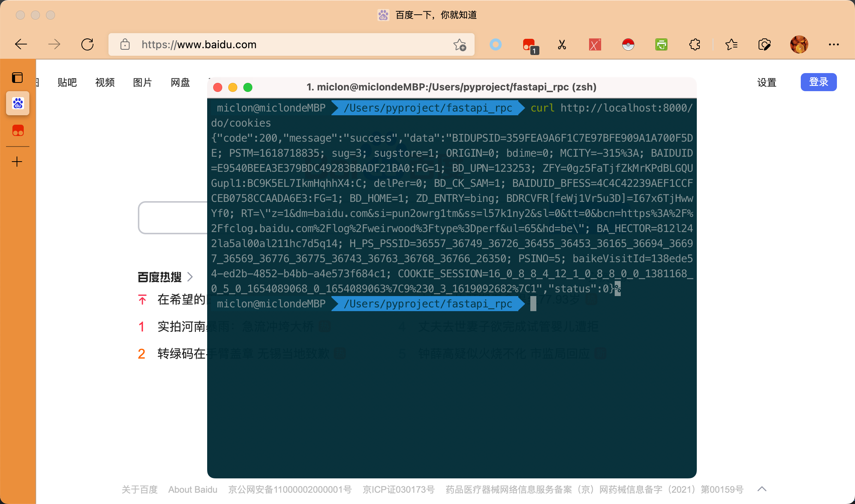Open the 贴吧 navigation link

point(67,82)
